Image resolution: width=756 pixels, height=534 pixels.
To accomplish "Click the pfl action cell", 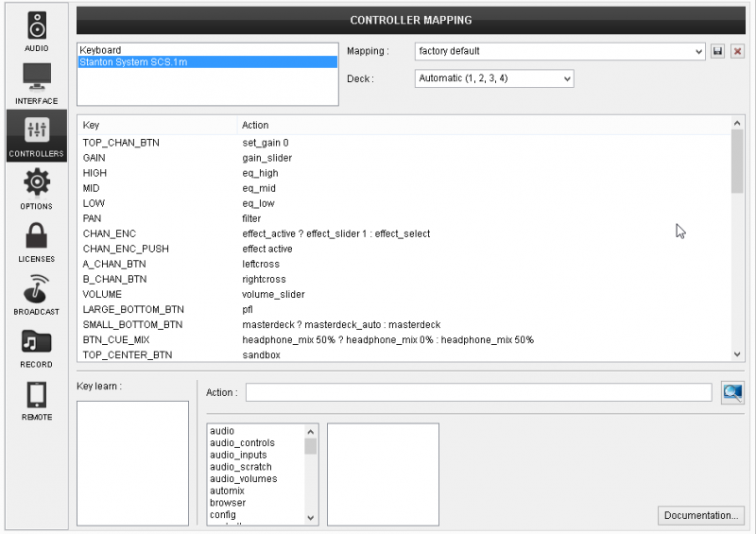I will point(248,310).
